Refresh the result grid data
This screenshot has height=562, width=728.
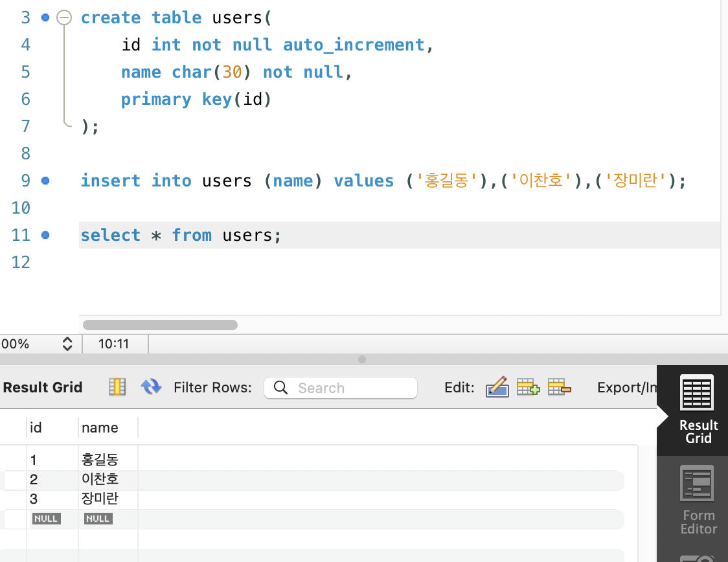[151, 387]
